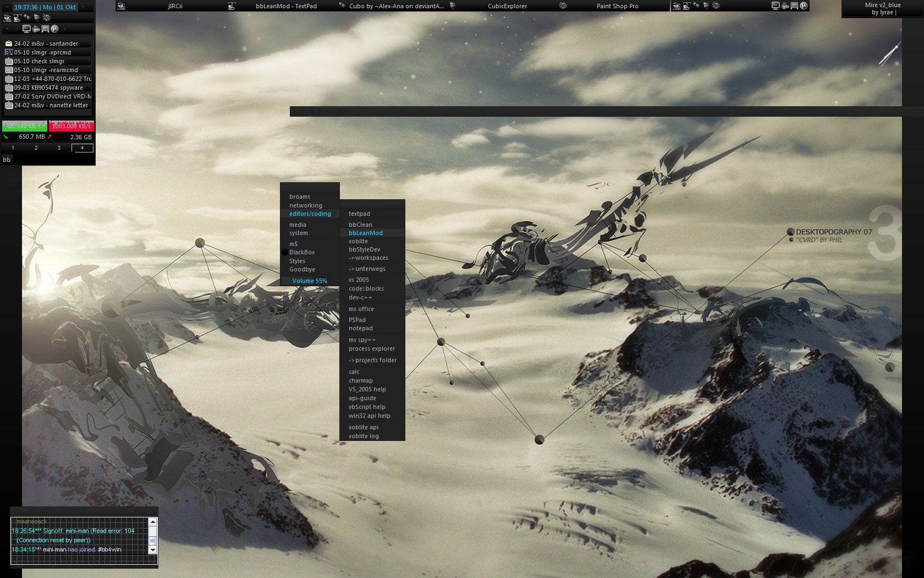Viewport: 924px width, 578px height.
Task: Switch to workspace 2
Action: (x=36, y=148)
